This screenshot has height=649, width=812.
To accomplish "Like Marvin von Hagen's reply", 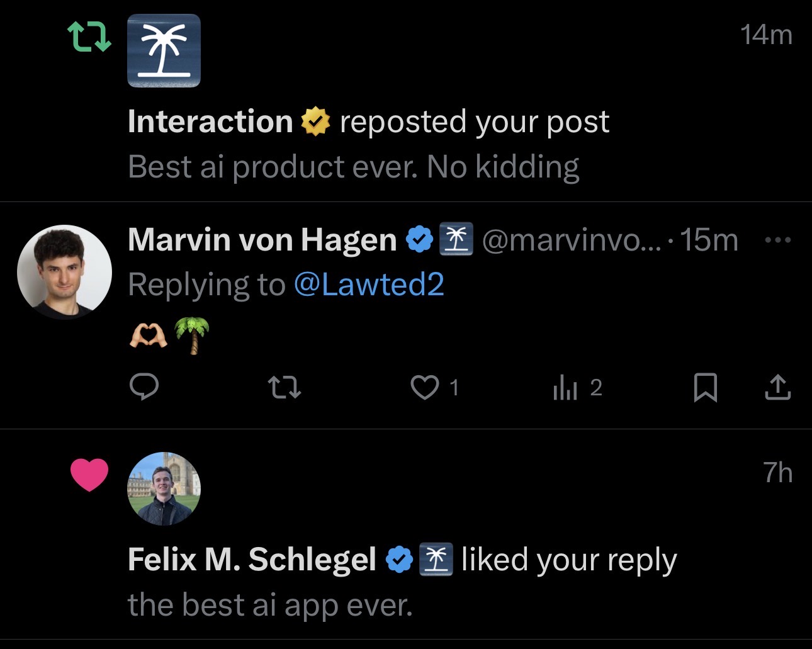I will (x=425, y=387).
